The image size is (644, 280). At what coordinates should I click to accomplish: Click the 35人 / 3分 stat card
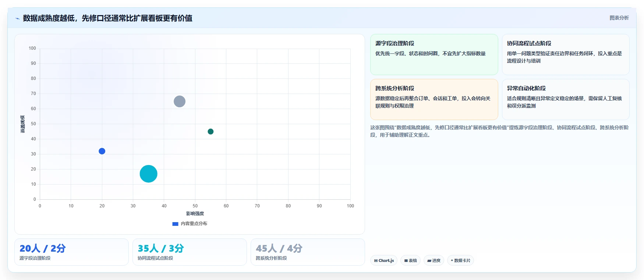point(190,252)
